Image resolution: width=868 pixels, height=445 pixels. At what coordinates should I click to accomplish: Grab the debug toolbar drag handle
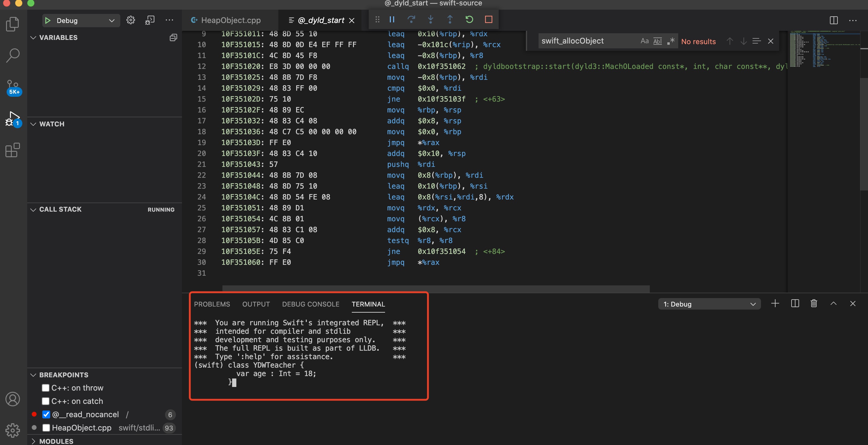pos(377,19)
